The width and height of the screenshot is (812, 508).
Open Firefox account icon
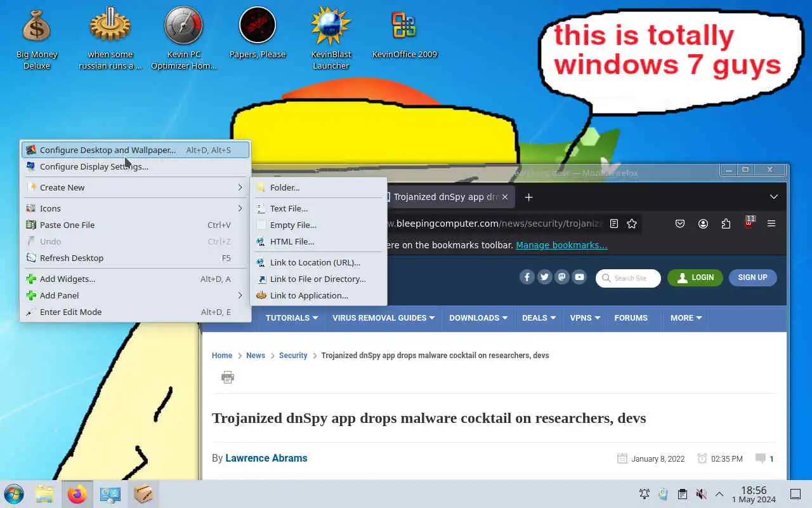(x=703, y=224)
